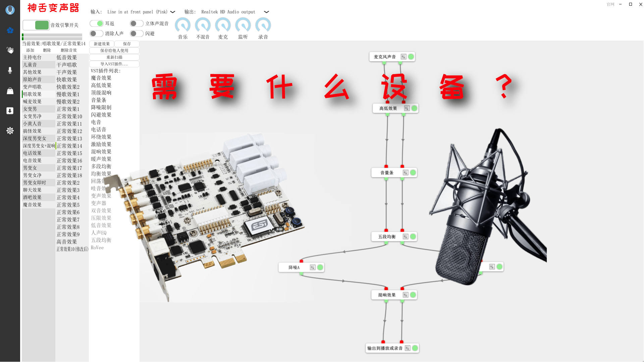Toggle green enable dot on 麦克风声音 node
Screen dimensions: 644x362
(x=411, y=57)
